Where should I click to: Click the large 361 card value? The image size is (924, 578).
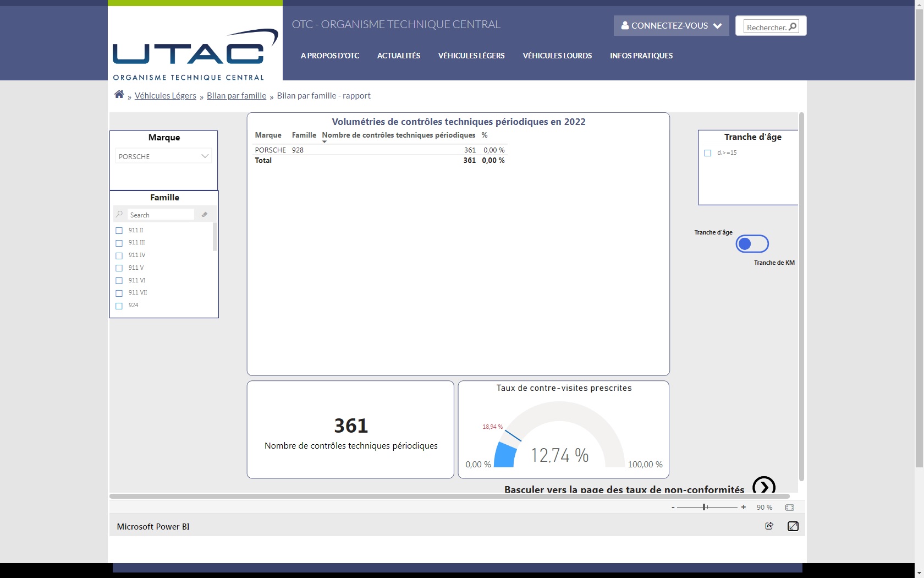pyautogui.click(x=351, y=426)
